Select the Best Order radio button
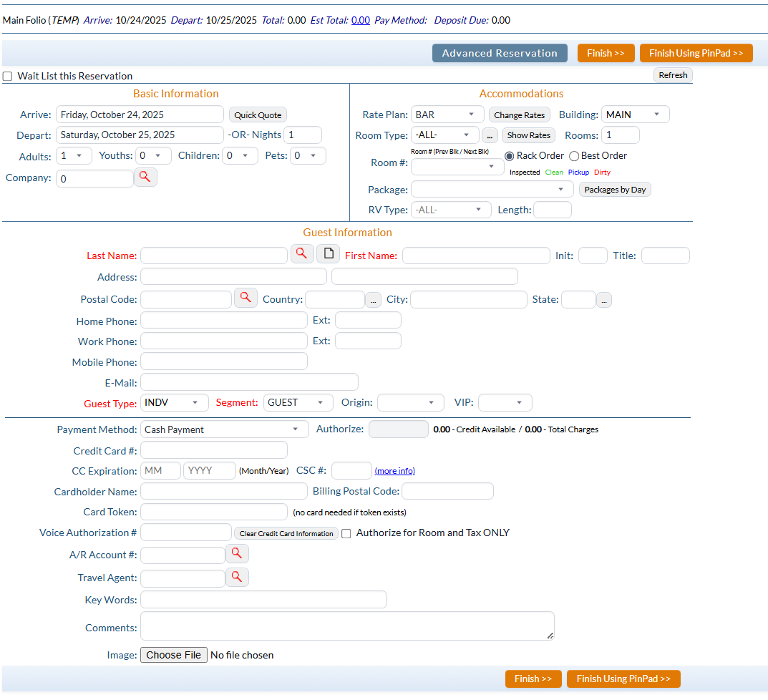768x700 pixels. tap(574, 156)
